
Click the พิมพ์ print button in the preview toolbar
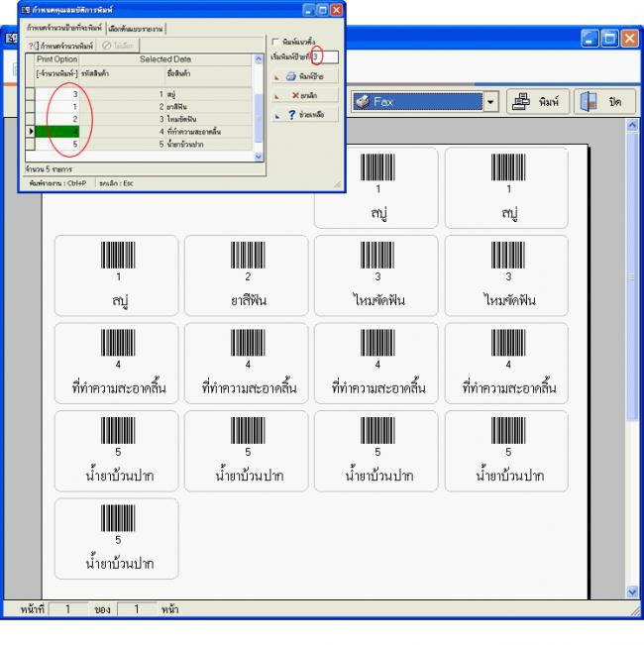(538, 102)
